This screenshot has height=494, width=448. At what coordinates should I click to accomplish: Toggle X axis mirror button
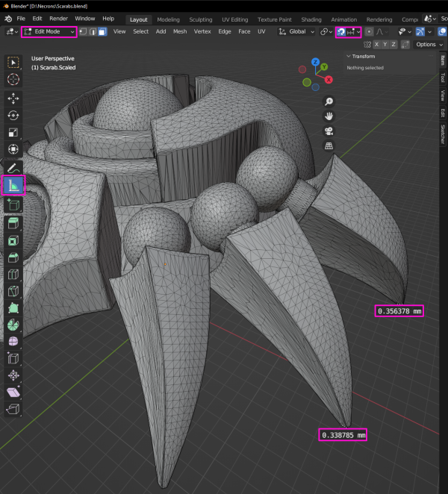coord(376,45)
